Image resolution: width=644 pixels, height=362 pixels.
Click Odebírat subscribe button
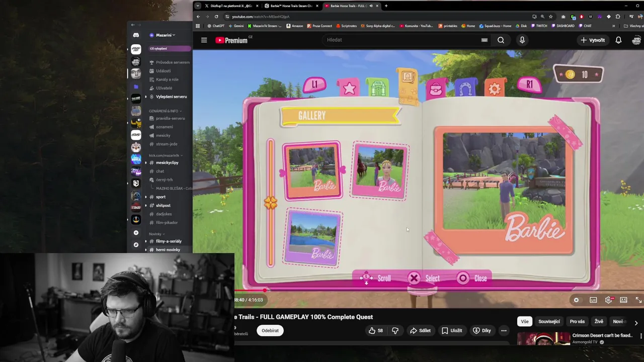click(x=270, y=330)
